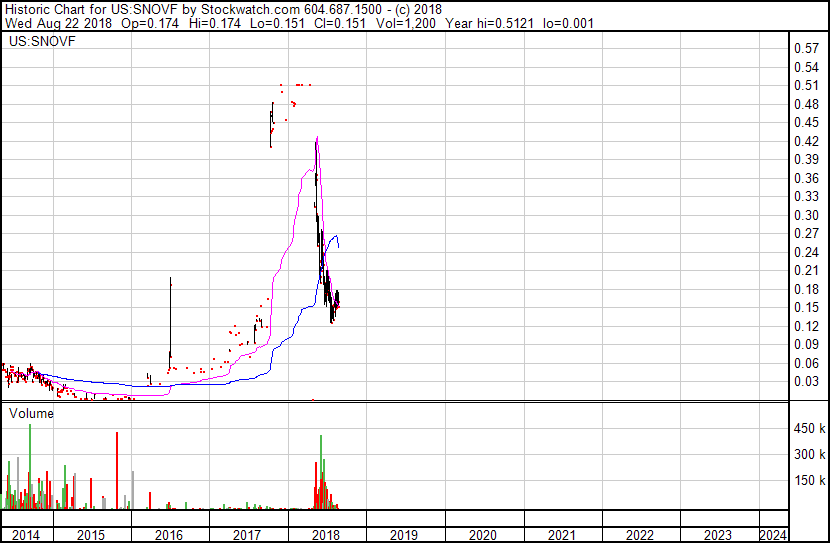The image size is (830, 543).
Task: Click the blue moving average peak in 2018
Action: (336, 236)
